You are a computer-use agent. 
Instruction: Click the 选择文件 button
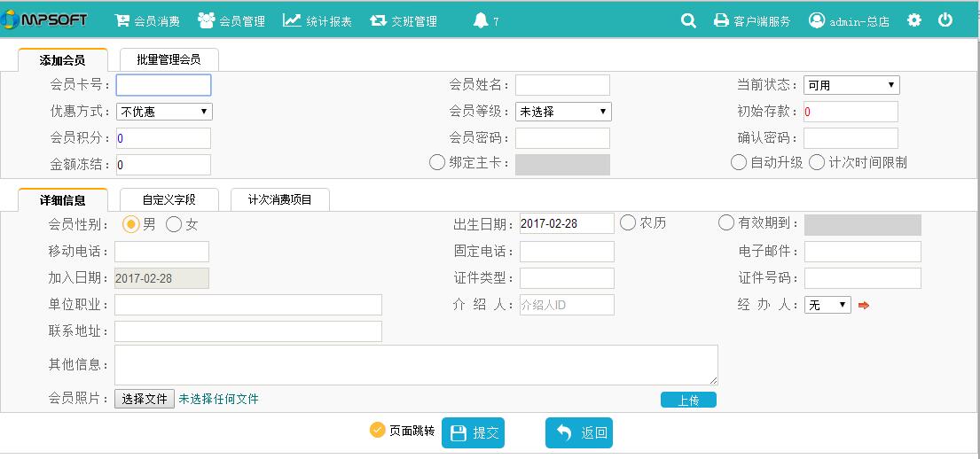click(145, 399)
